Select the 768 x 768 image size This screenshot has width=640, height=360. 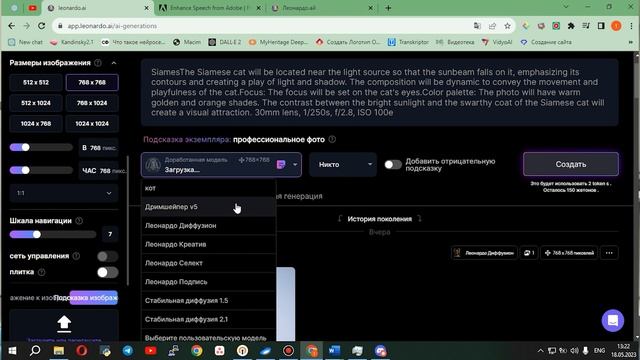click(x=92, y=82)
